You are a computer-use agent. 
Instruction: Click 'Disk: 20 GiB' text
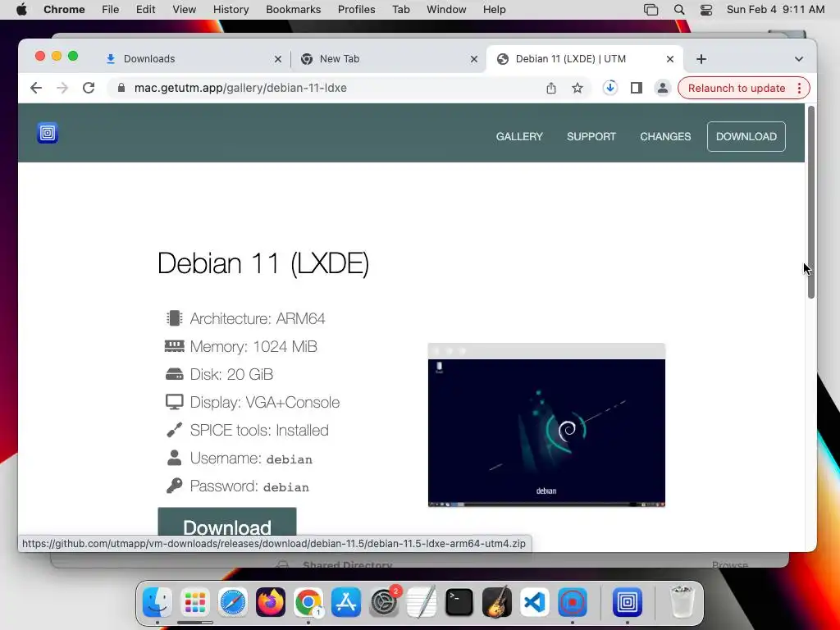231,374
